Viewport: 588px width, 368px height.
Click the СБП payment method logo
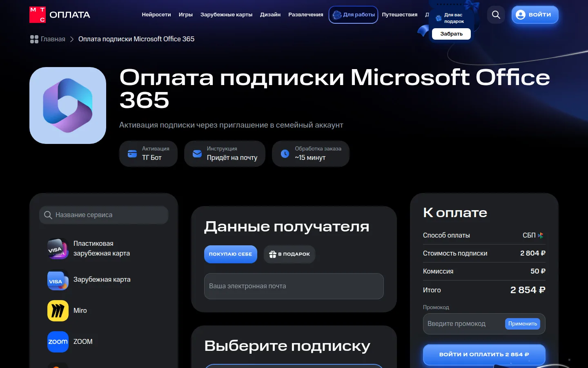click(x=541, y=236)
